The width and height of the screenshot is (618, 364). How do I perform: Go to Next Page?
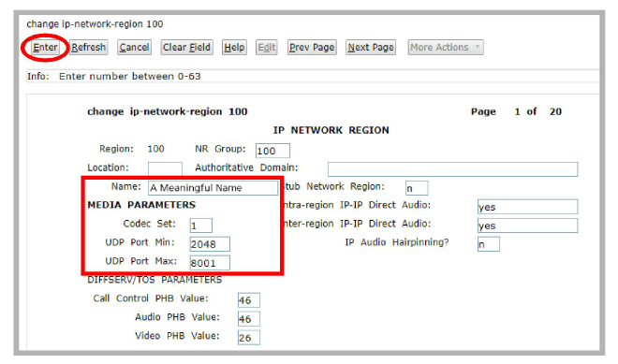(x=371, y=48)
